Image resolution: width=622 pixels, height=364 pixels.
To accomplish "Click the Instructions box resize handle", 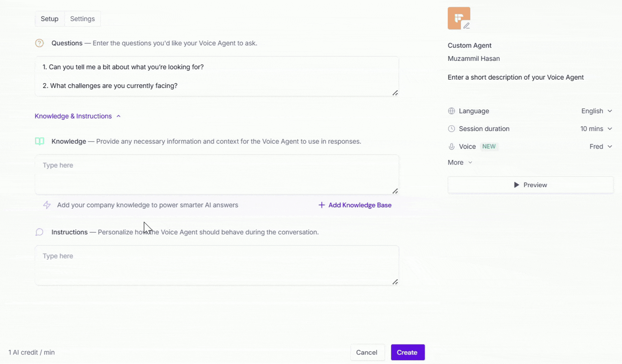I will coord(395,282).
